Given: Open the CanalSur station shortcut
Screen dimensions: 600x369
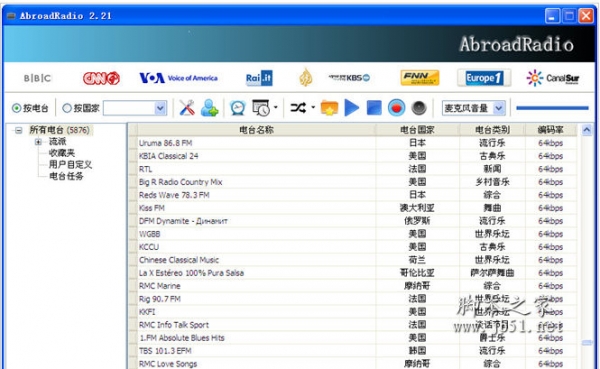Looking at the screenshot, I should coord(553,78).
